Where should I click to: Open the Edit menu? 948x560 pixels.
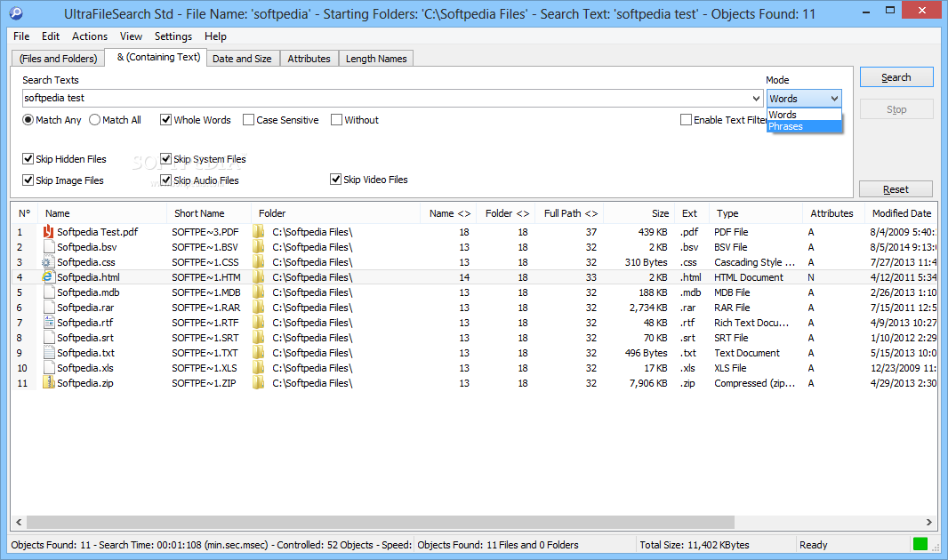[x=51, y=36]
